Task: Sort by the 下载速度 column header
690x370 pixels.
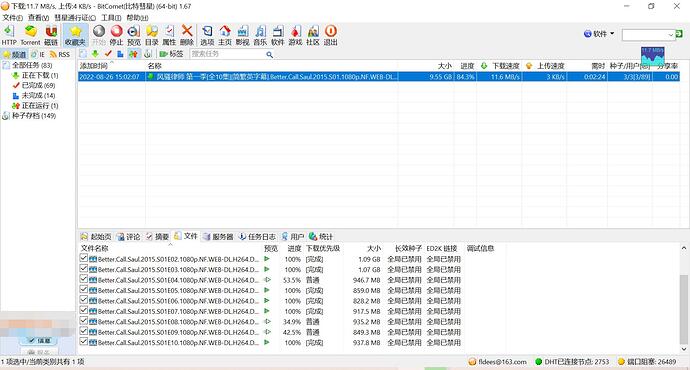Action: click(x=505, y=66)
